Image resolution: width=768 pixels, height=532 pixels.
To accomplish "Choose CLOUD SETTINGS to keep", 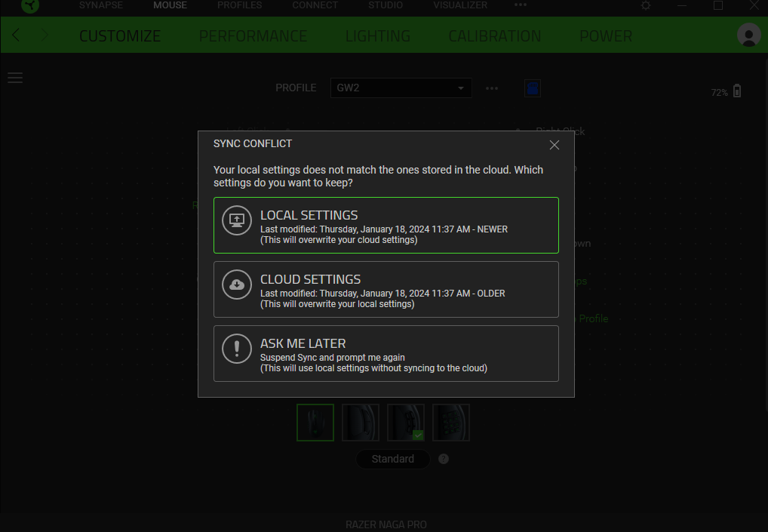I will pyautogui.click(x=386, y=290).
